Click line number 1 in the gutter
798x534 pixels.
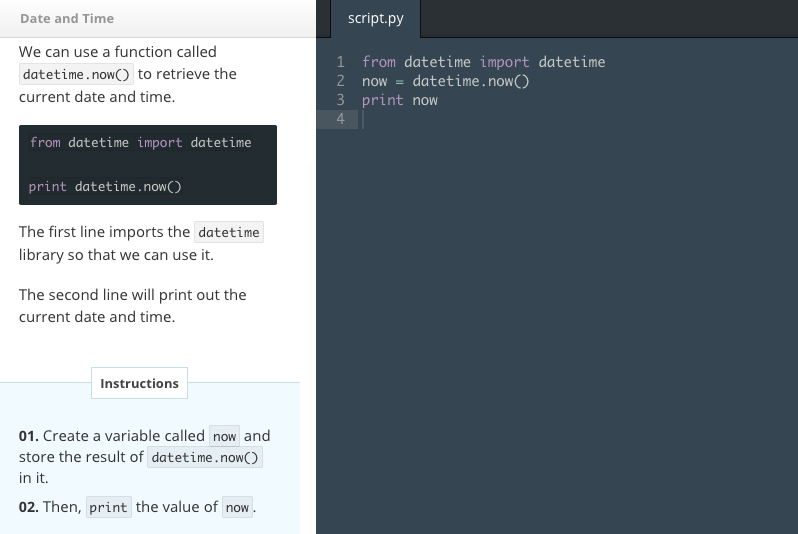340,62
